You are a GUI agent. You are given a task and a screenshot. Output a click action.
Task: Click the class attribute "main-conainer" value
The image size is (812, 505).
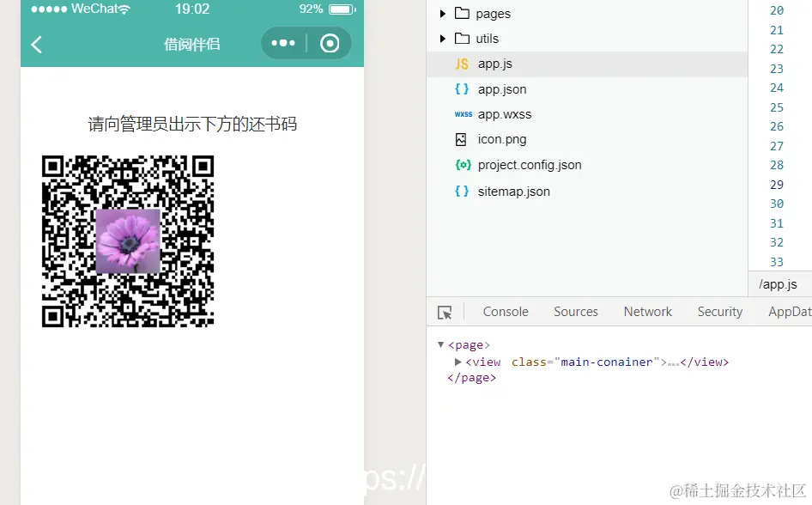click(607, 362)
